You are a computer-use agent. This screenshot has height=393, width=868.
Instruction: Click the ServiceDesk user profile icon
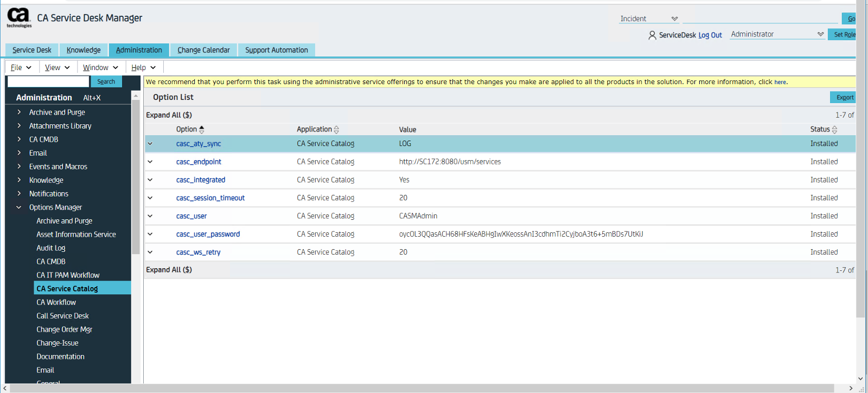click(652, 35)
